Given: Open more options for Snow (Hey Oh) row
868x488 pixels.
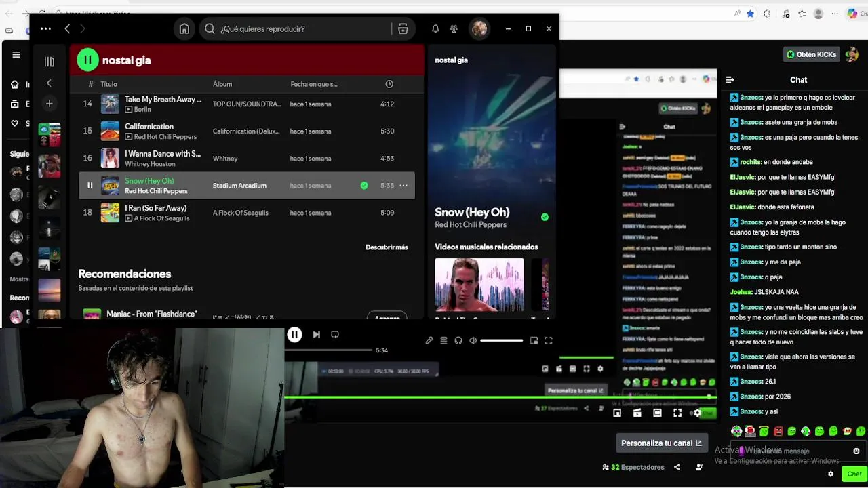Looking at the screenshot, I should 403,185.
